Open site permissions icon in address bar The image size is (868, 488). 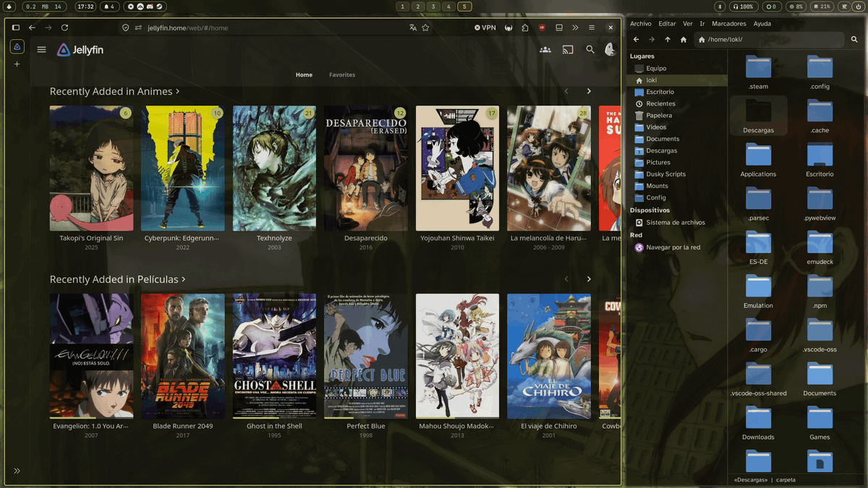[138, 27]
